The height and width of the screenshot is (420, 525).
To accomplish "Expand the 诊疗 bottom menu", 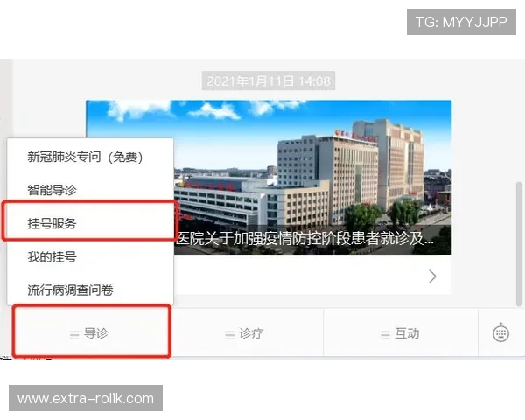I will (x=245, y=333).
